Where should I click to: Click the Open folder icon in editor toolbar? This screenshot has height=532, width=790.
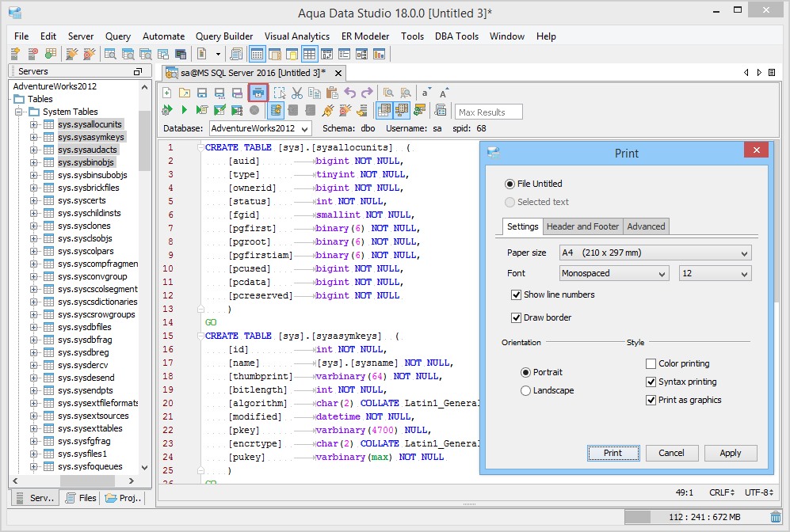[185, 93]
